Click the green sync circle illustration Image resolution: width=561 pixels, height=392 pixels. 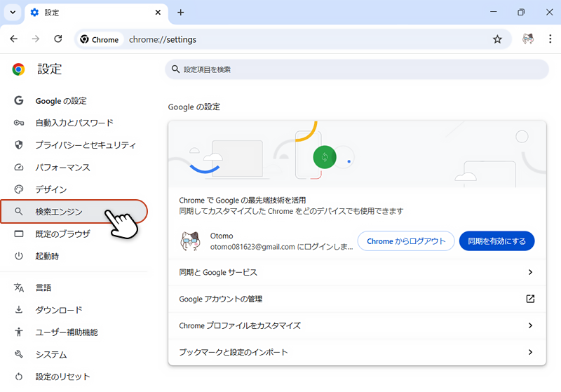click(x=325, y=157)
